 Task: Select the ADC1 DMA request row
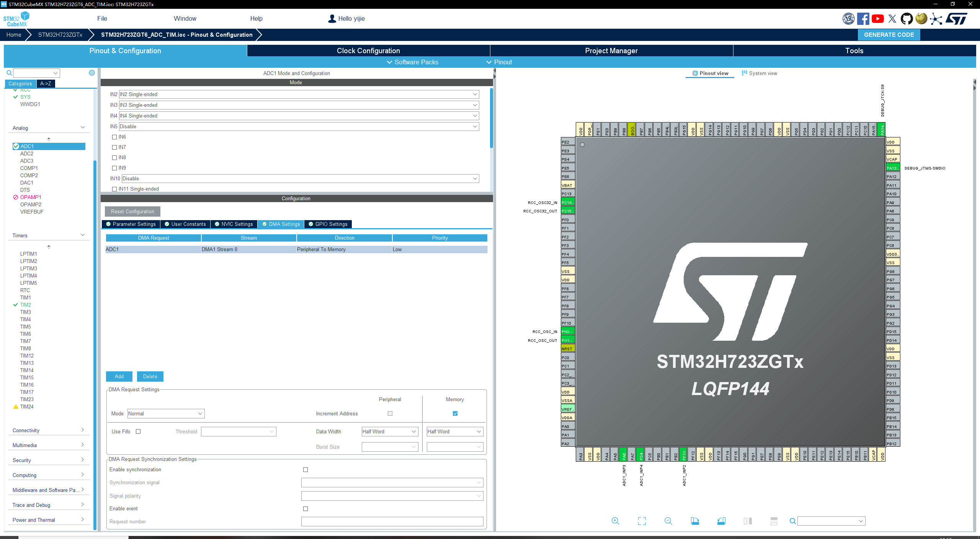click(296, 249)
